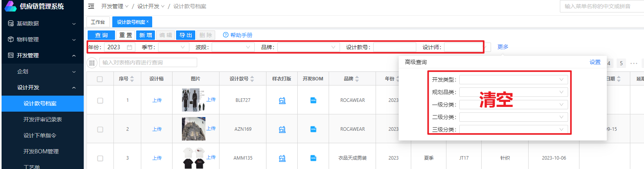Click the table content search field
644x169 pixels.
pyautogui.click(x=149, y=62)
